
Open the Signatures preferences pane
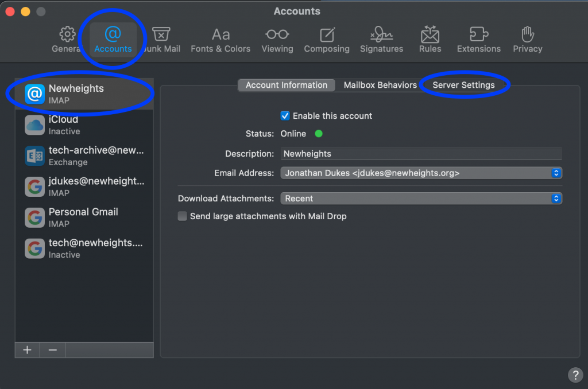[x=381, y=40]
